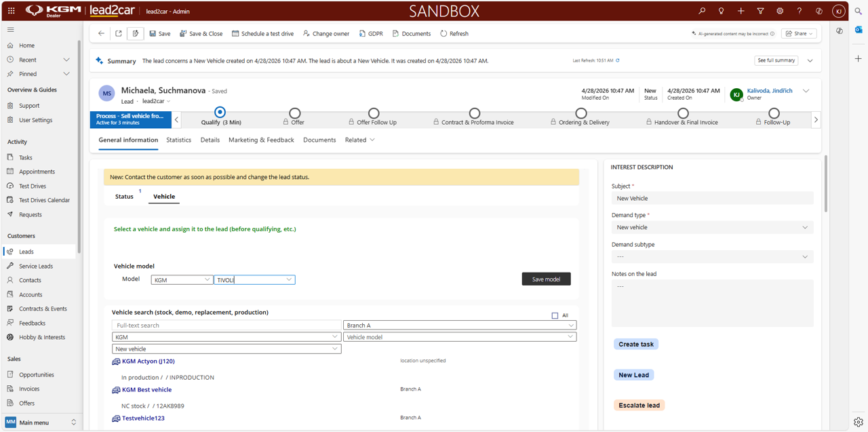868x432 pixels.
Task: Click the search magnifier in the red header
Action: click(x=702, y=11)
